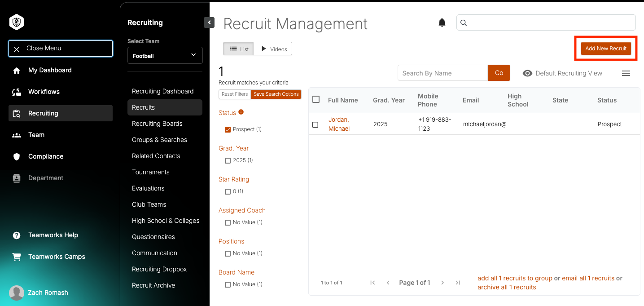This screenshot has width=644, height=306.
Task: Click the Status info icon
Action: coord(241,112)
